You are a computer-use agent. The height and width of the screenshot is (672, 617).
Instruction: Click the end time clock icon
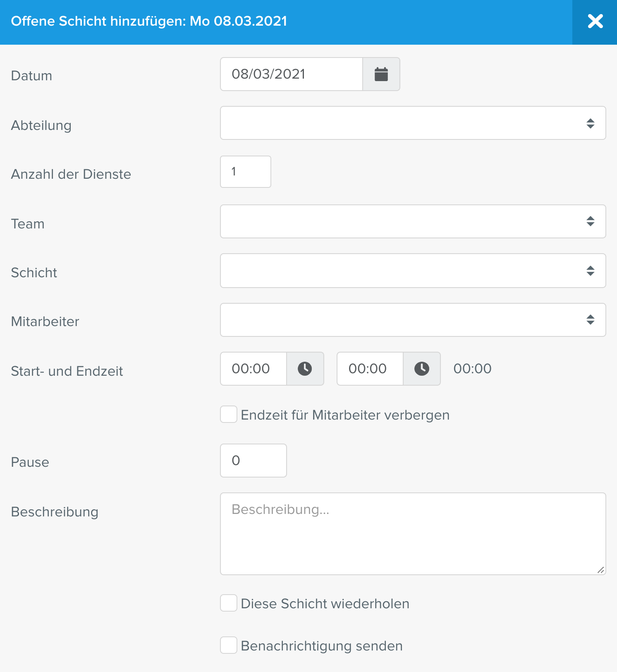point(421,369)
